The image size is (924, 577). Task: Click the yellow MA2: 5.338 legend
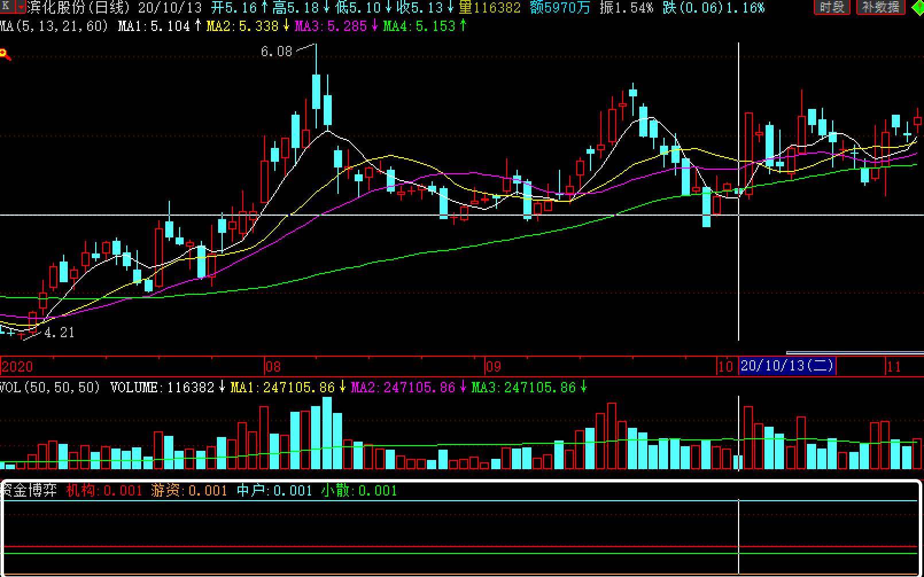click(x=242, y=26)
